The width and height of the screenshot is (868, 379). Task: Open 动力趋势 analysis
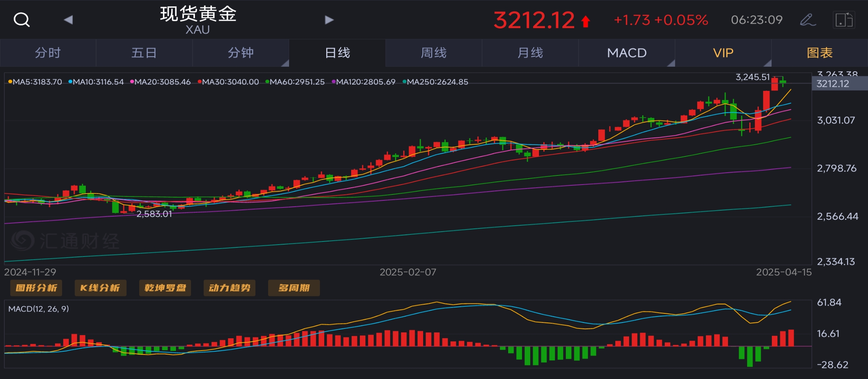click(x=229, y=288)
